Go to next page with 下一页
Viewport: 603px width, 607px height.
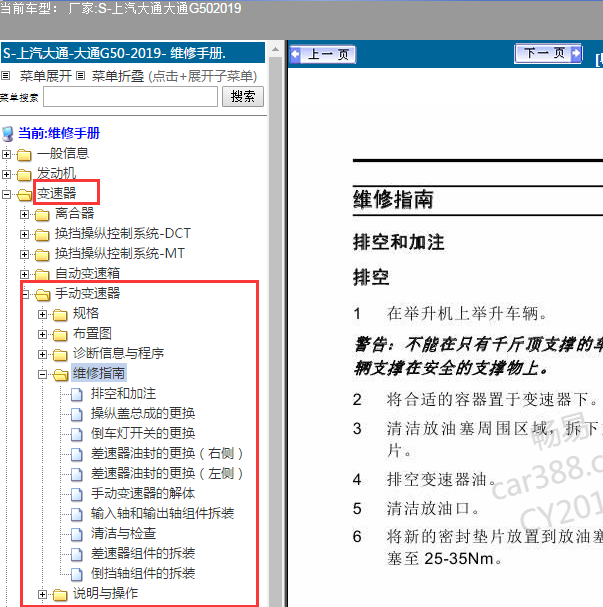(548, 53)
